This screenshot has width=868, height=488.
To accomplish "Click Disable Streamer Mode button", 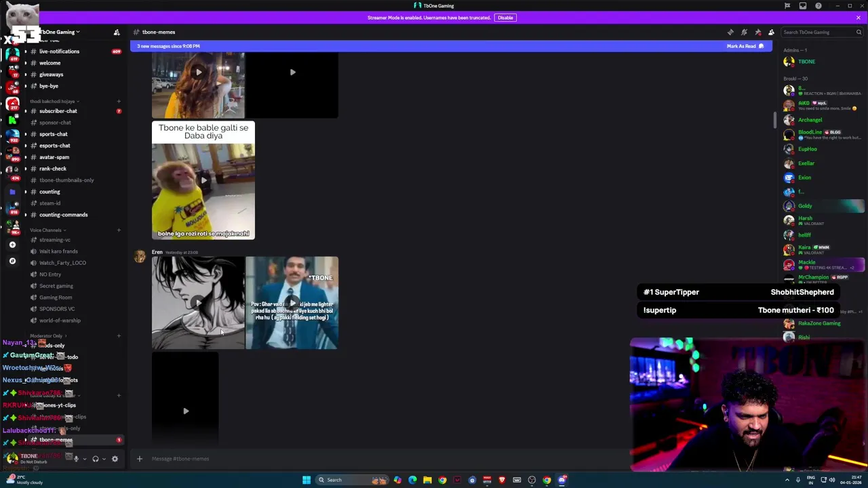I will click(x=505, y=18).
